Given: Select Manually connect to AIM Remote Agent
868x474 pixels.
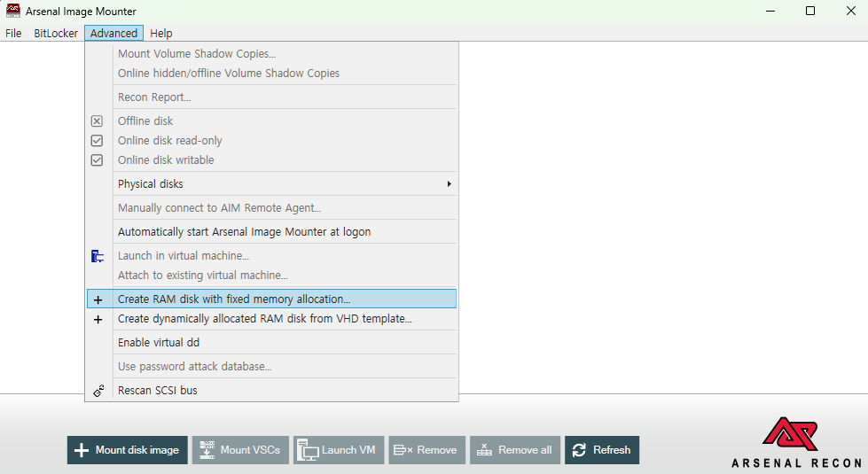Looking at the screenshot, I should (272, 208).
